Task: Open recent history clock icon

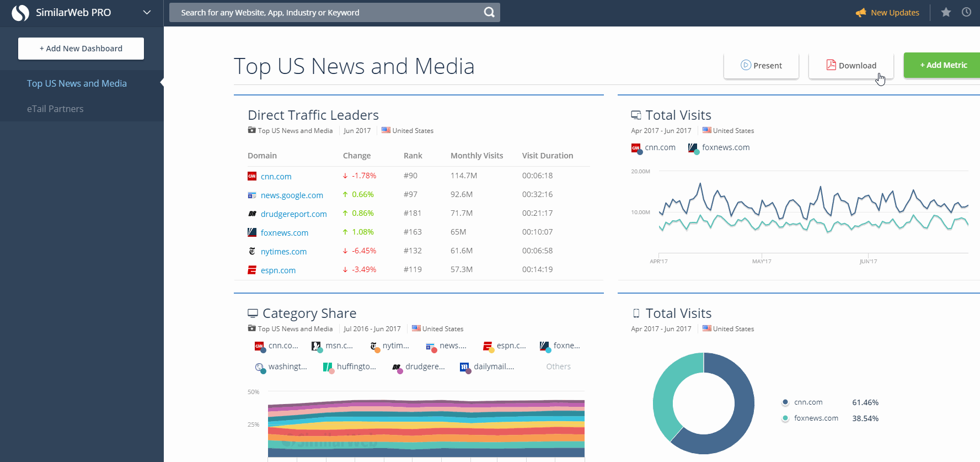Action: click(966, 12)
